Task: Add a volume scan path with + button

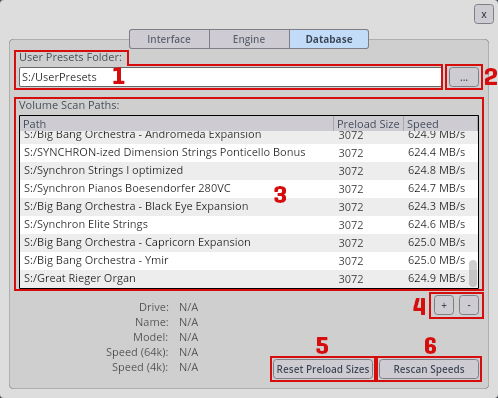Action: pyautogui.click(x=444, y=305)
